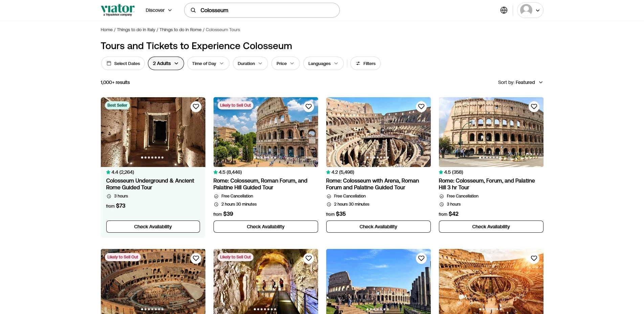This screenshot has height=314, width=644.
Task: Click the search magnifier icon
Action: pyautogui.click(x=193, y=10)
